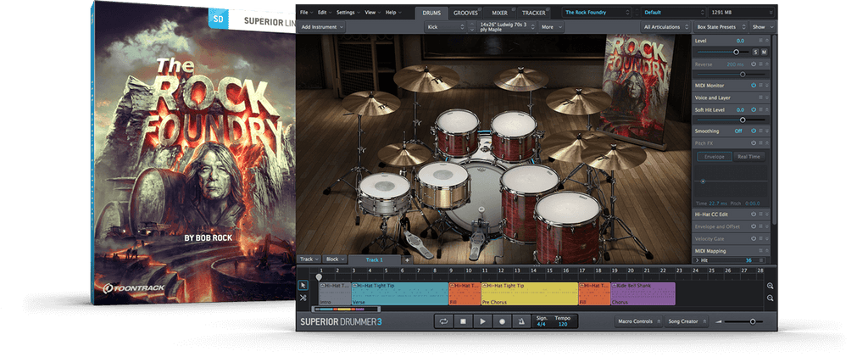Open the Show dropdown
The height and width of the screenshot is (357, 868).
pyautogui.click(x=762, y=26)
